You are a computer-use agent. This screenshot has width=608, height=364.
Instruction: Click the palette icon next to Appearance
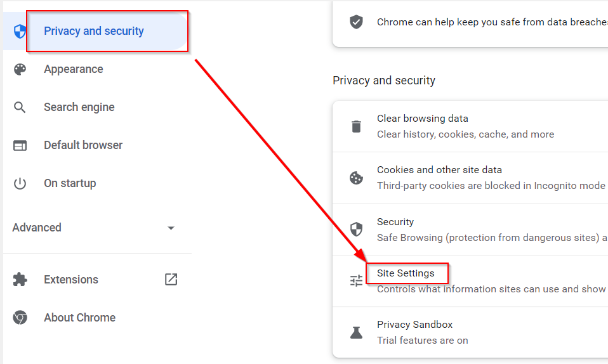click(20, 69)
